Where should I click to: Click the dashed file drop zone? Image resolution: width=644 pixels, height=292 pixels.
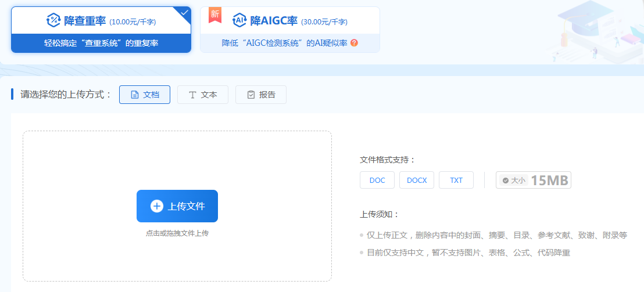pos(177,206)
